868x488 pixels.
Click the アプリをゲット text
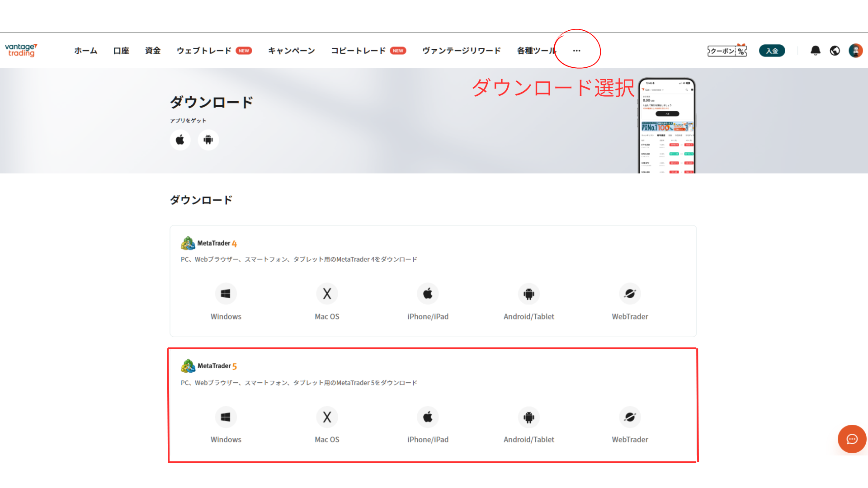188,121
